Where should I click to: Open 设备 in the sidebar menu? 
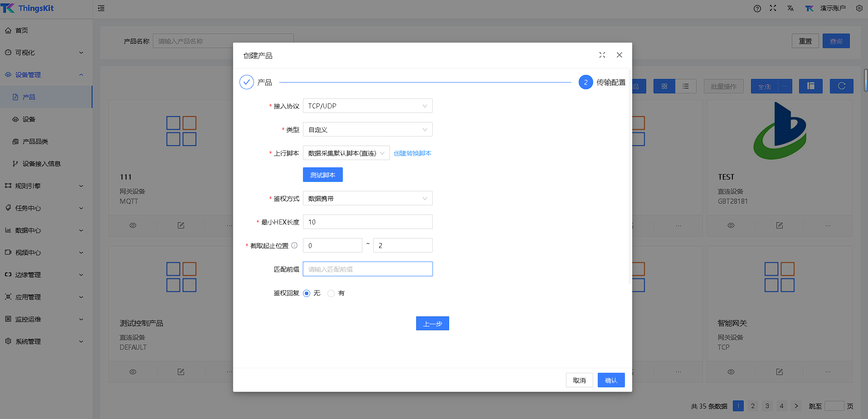(x=29, y=119)
